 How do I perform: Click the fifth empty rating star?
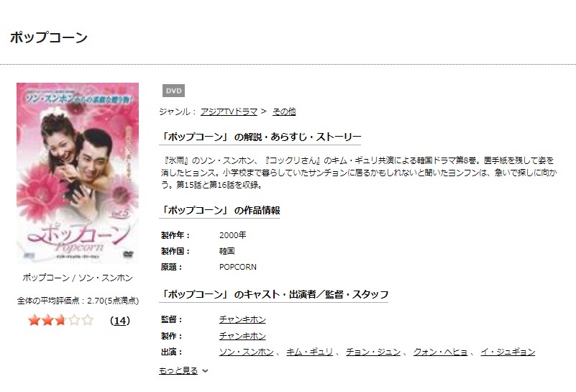pyautogui.click(x=88, y=320)
